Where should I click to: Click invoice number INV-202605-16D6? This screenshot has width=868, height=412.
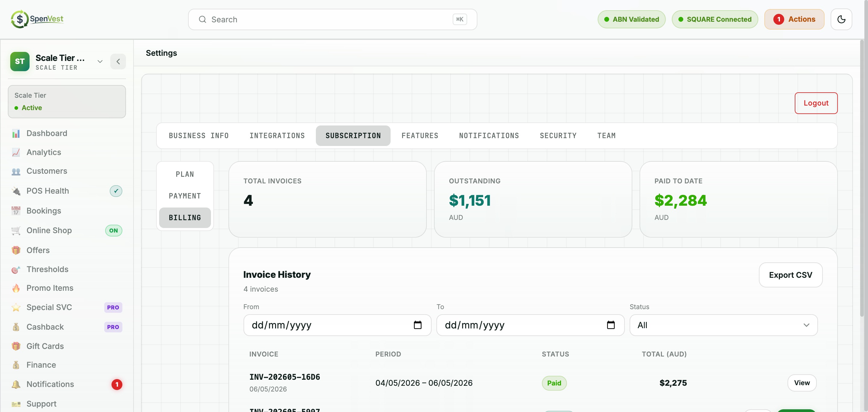(285, 377)
